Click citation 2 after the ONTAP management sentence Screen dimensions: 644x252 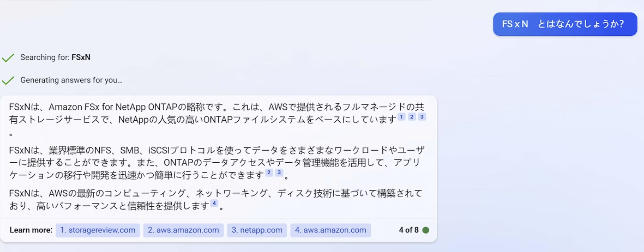point(269,172)
